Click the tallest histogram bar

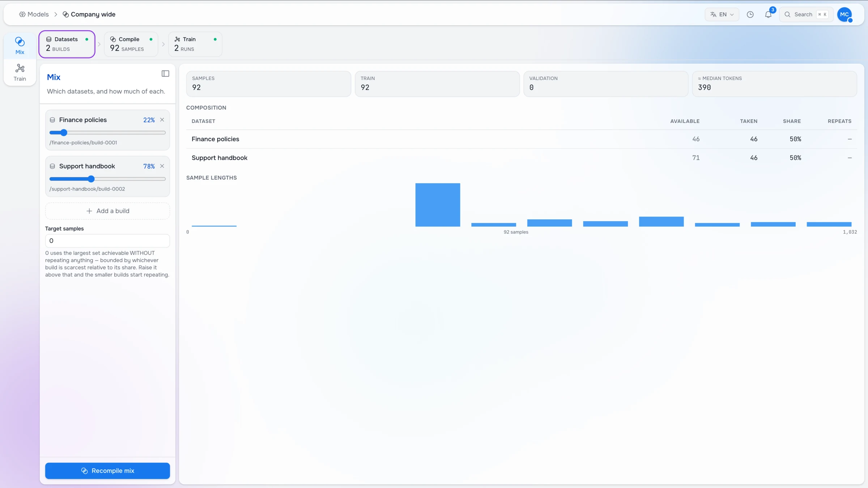click(438, 205)
